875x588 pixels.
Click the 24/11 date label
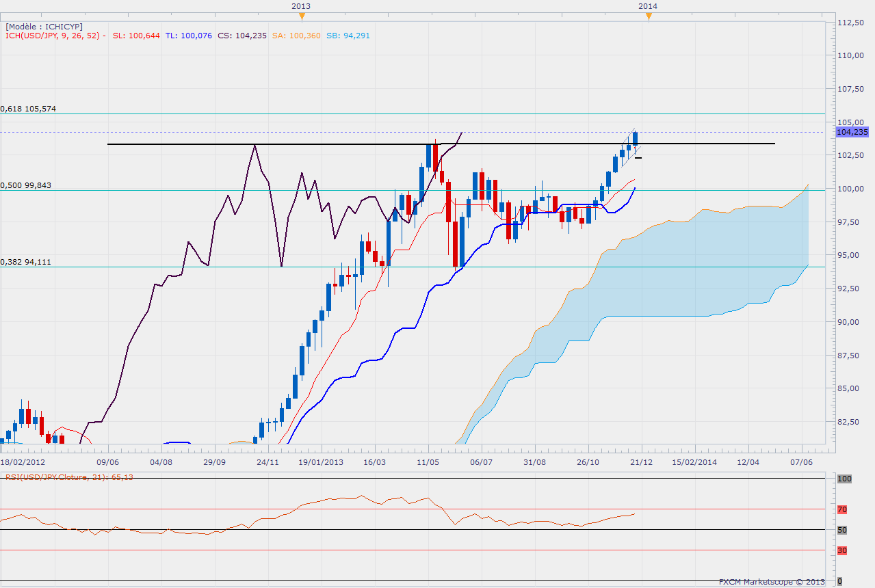point(268,462)
